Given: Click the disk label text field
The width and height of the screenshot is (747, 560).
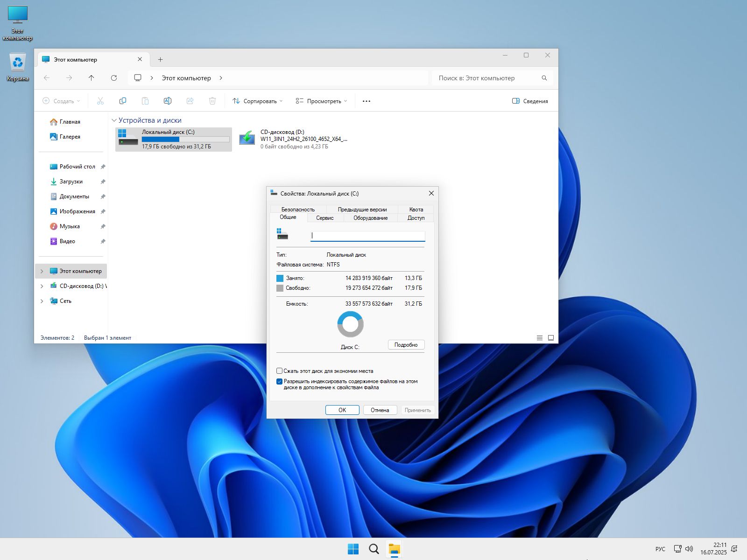Looking at the screenshot, I should (x=368, y=236).
